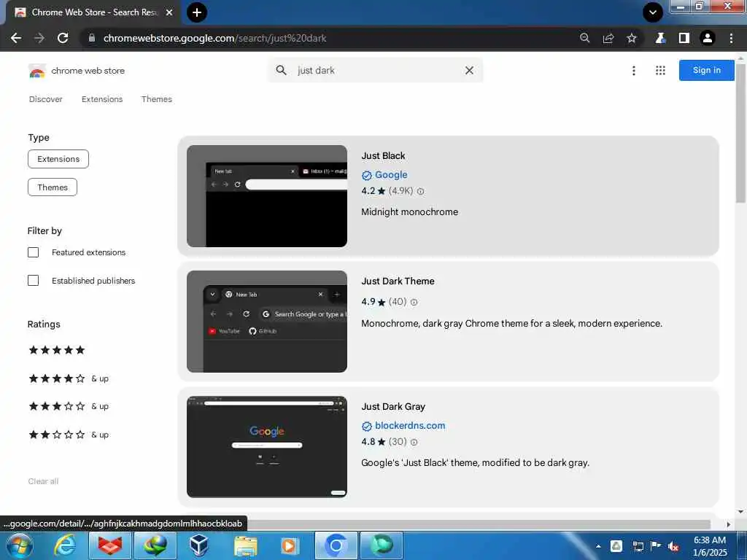This screenshot has height=560, width=747.
Task: Click the Just Black title
Action: (x=383, y=156)
